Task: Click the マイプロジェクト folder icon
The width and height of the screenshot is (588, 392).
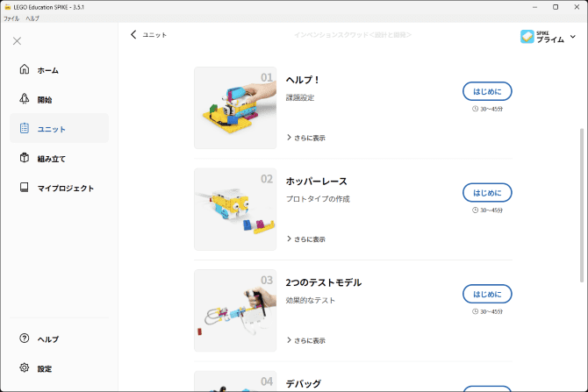Action: [25, 188]
